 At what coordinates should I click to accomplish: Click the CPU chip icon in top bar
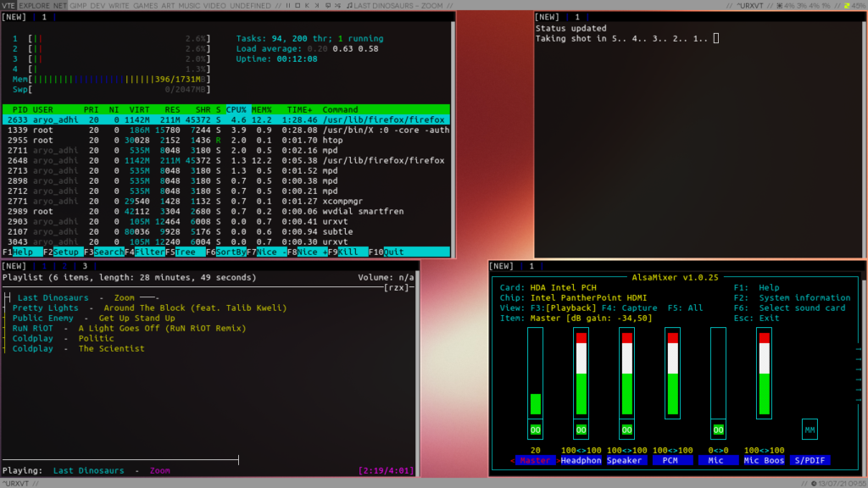(x=780, y=6)
